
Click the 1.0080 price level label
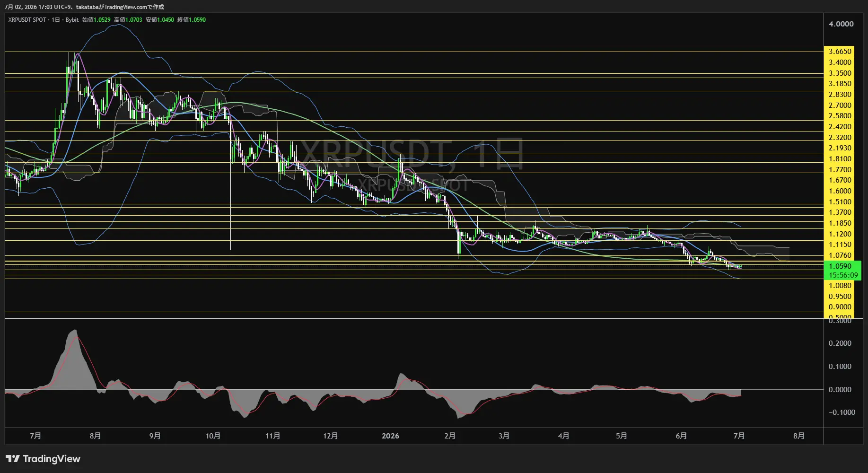[840, 286]
